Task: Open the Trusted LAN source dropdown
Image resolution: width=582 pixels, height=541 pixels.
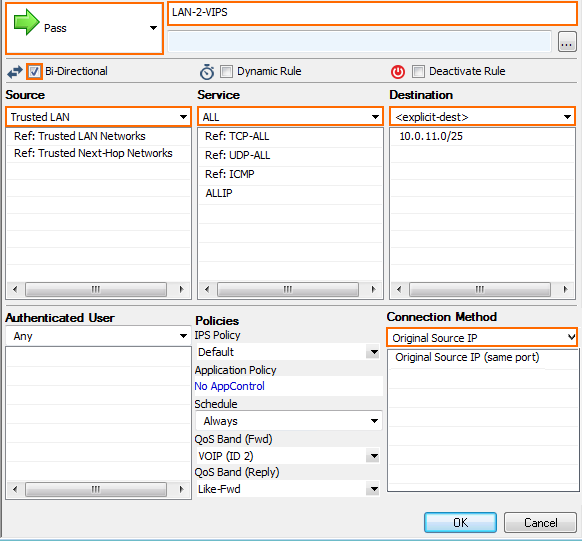Action: pos(98,117)
